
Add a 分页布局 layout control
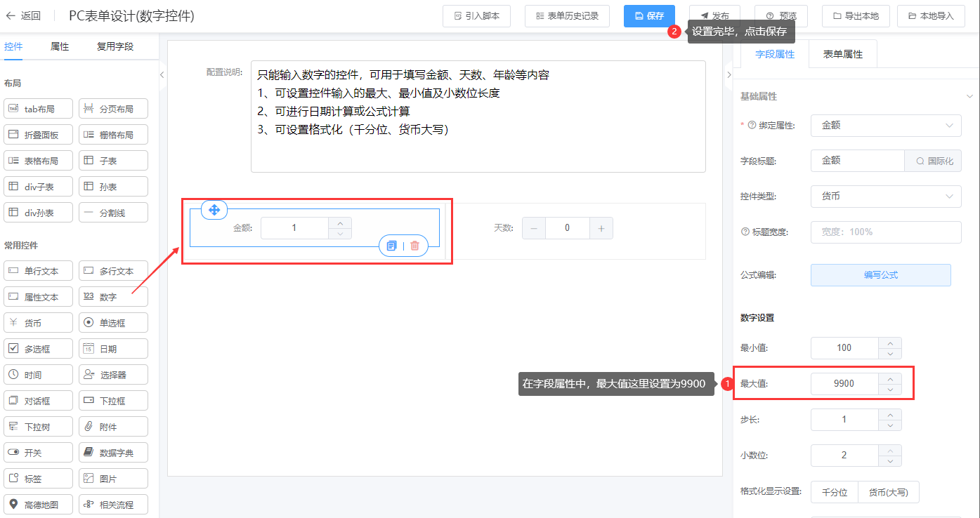pyautogui.click(x=113, y=109)
